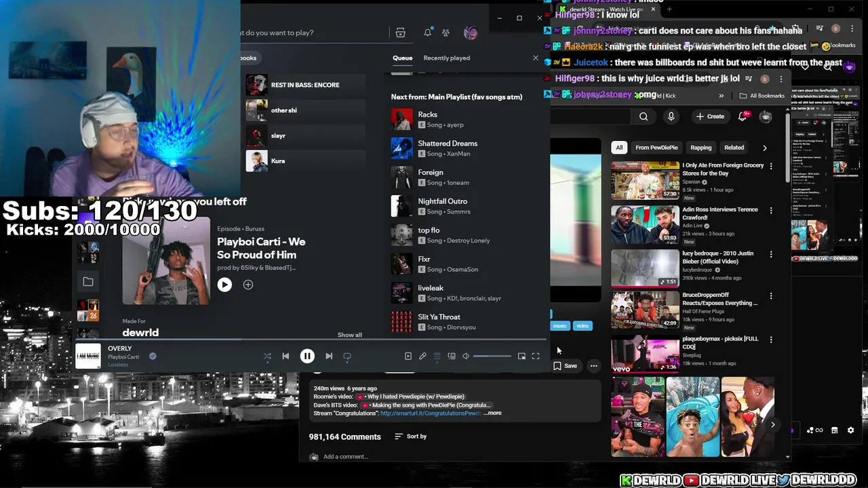868x488 pixels.
Task: Open the options menu for the Adin Ross interview video
Action: 771,211
